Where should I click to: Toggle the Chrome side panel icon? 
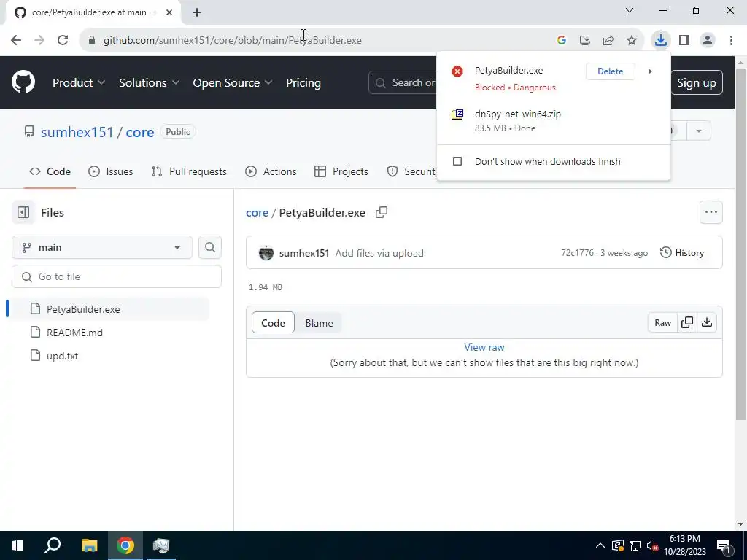(x=684, y=40)
